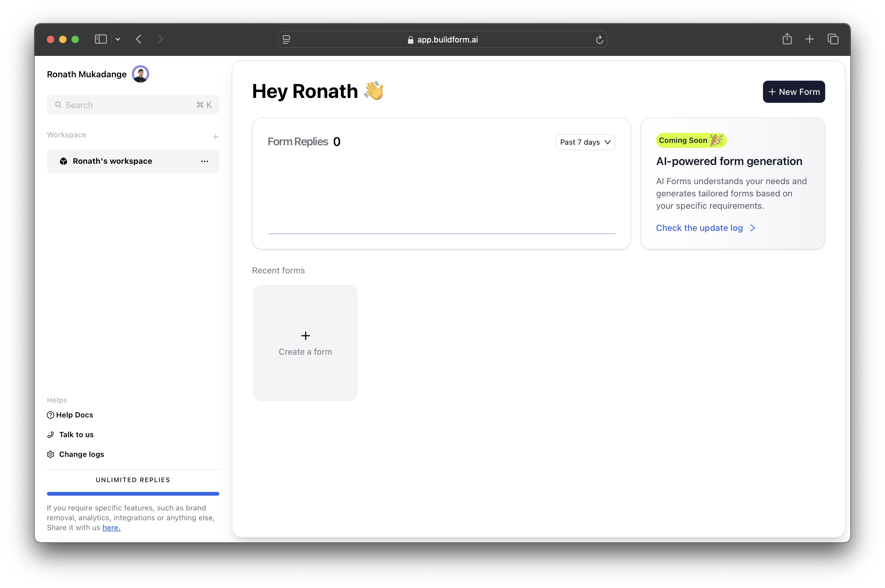Click the Create a form card
Viewport: 885px width, 588px height.
[x=305, y=343]
